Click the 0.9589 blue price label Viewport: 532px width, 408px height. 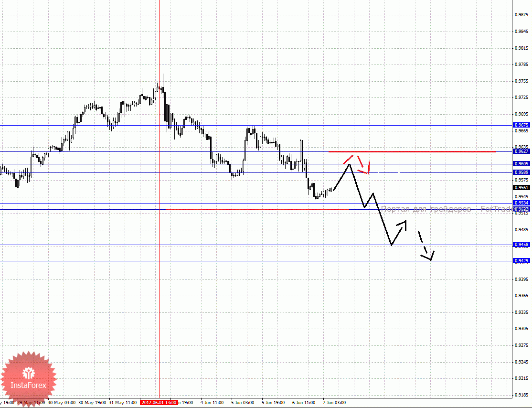[x=521, y=172]
